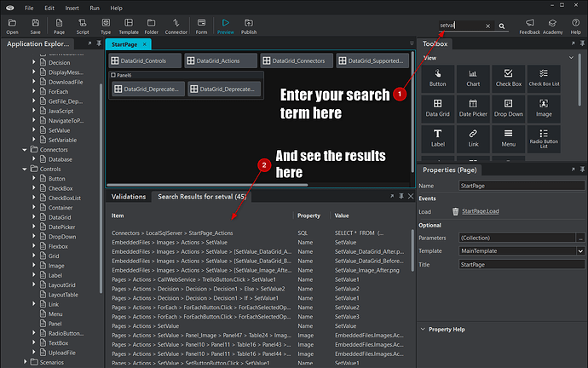
Task: Select the DataGrid_Controls element on canvas
Action: [x=145, y=60]
